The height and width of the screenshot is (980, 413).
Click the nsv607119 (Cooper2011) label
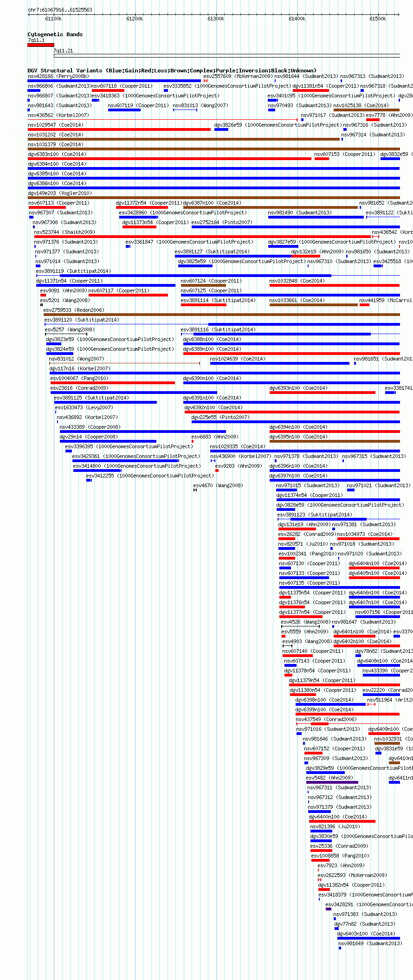[x=138, y=105]
